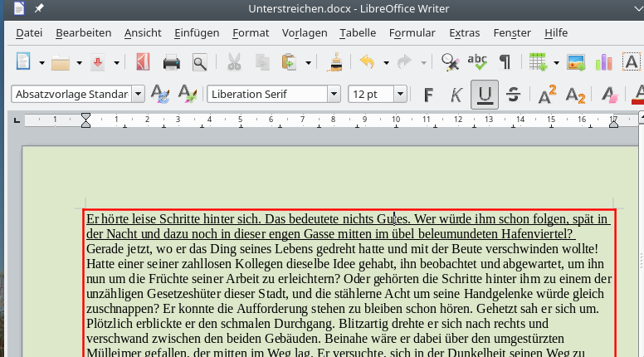644x357 pixels.
Task: Apply the red font color
Action: coord(638,95)
